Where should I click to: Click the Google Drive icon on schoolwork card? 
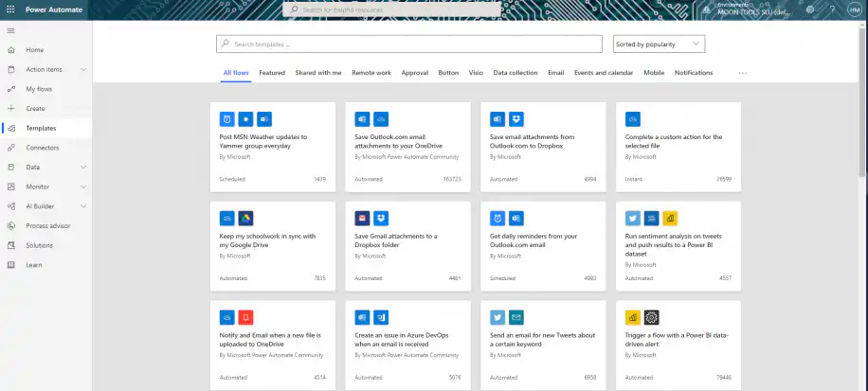pyautogui.click(x=245, y=219)
